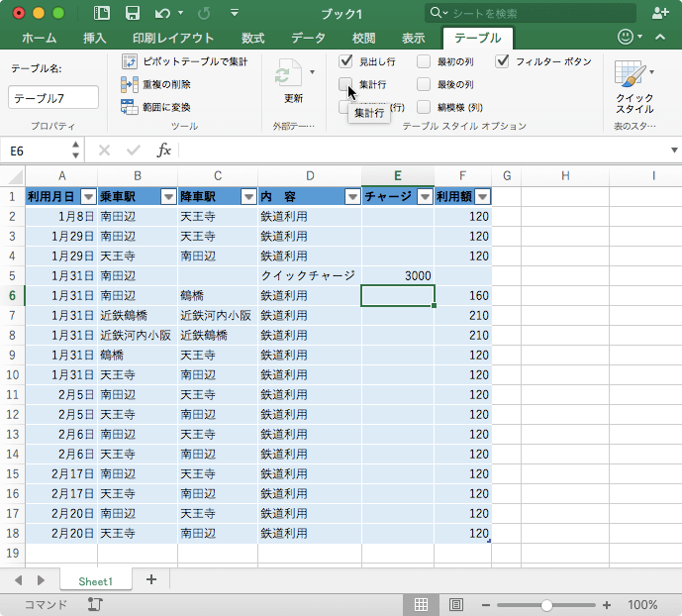The width and height of the screenshot is (682, 616).
Task: Customize the quick access toolbar dropdown
Action: click(235, 13)
